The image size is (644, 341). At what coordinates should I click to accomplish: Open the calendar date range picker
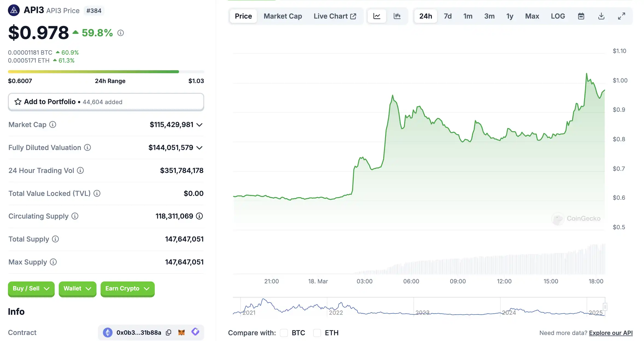[581, 16]
